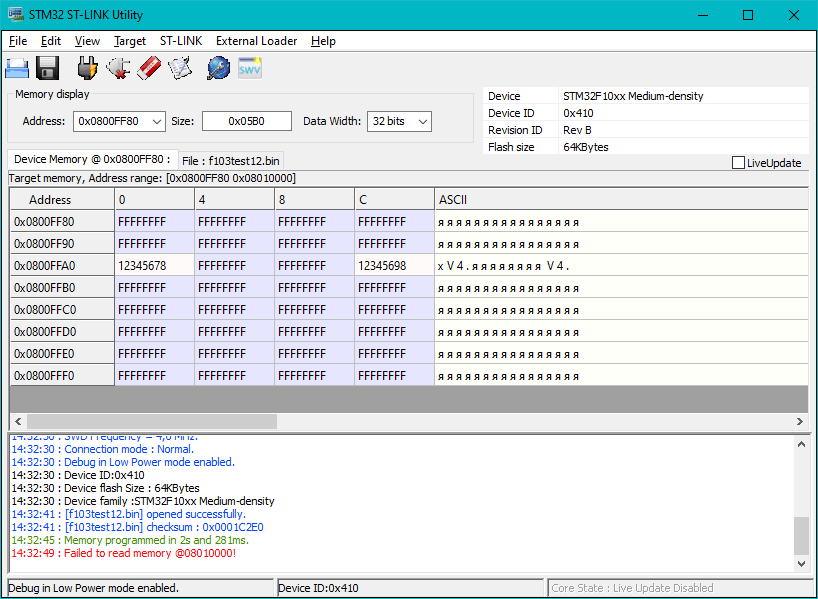This screenshot has height=599, width=818.
Task: Click the 'opened successfully' log line
Action: pos(128,514)
